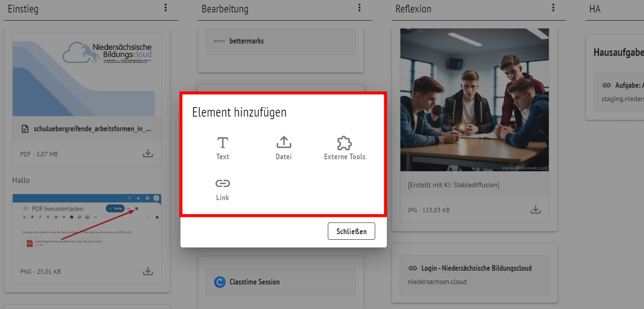This screenshot has width=644, height=309.
Task: Click the classroom photo thumbnail
Action: coord(474,99)
